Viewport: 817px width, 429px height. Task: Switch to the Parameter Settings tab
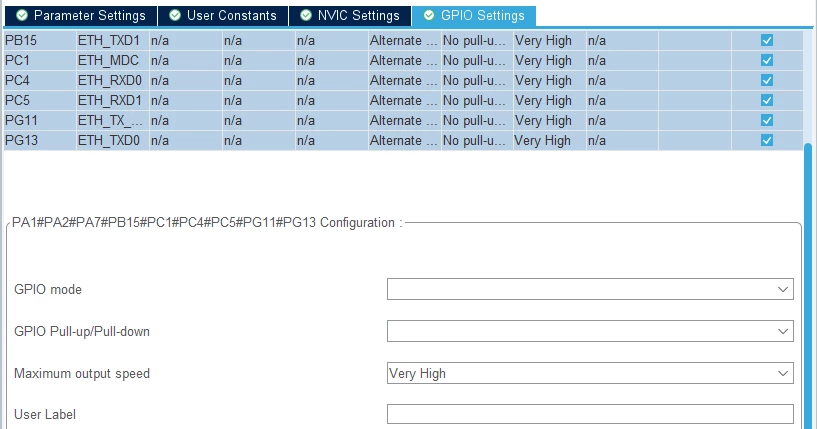[81, 16]
